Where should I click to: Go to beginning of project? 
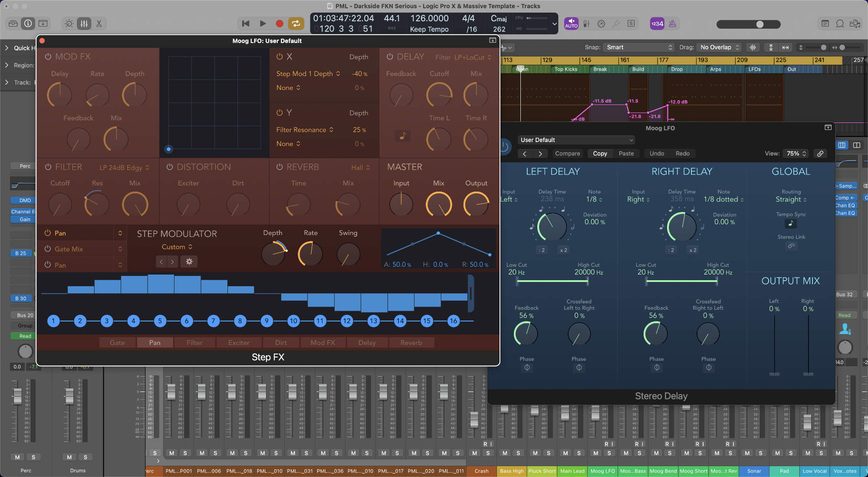246,23
